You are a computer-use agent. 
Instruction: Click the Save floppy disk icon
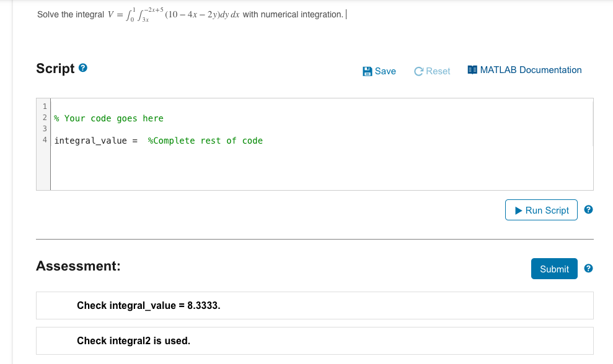point(367,71)
